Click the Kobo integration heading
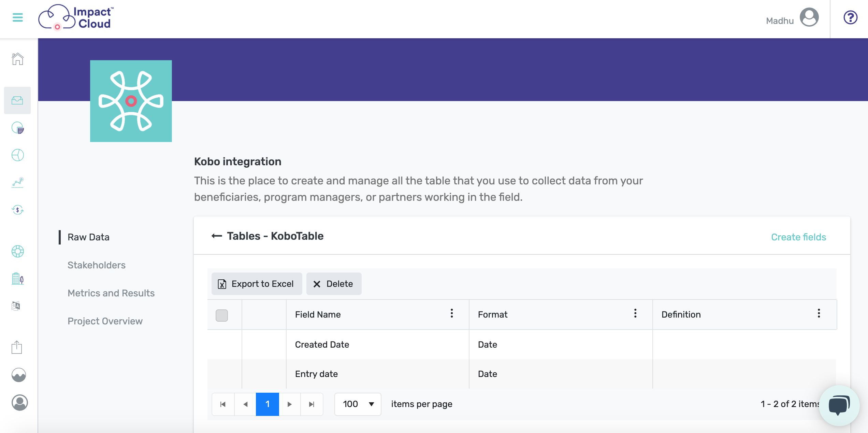 237,162
